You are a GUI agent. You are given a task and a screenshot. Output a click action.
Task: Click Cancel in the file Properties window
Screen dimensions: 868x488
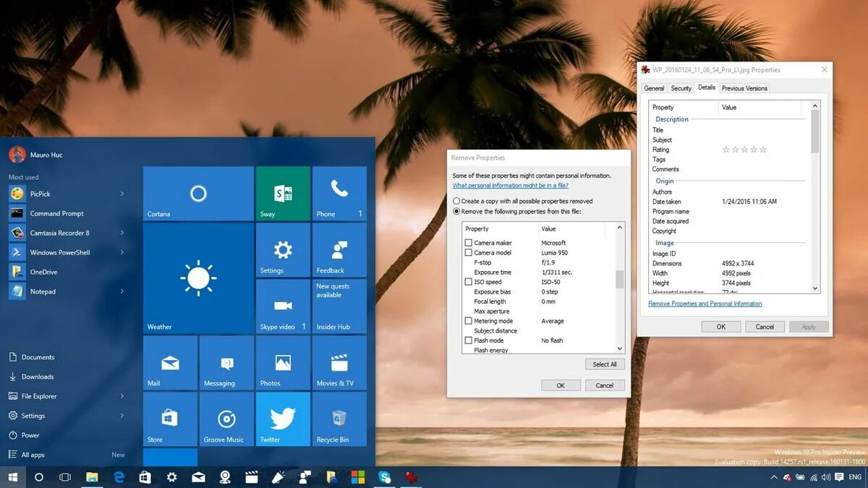(x=765, y=327)
